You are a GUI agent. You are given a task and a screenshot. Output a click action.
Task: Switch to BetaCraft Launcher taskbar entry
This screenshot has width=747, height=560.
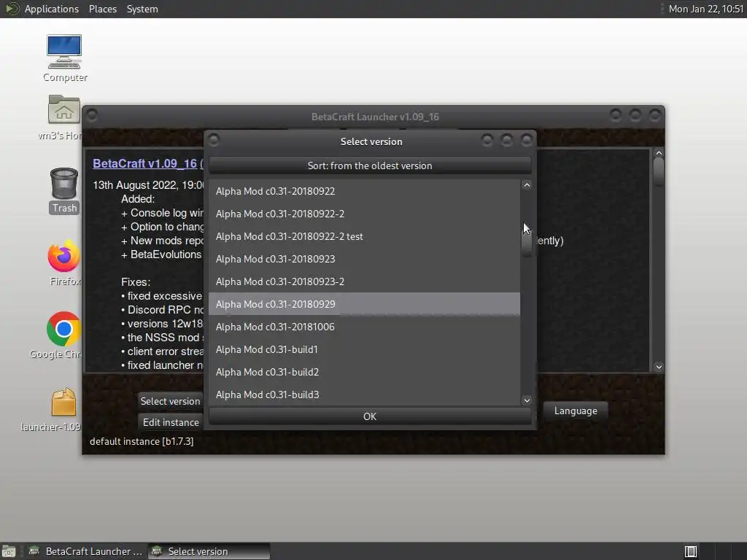[86, 551]
